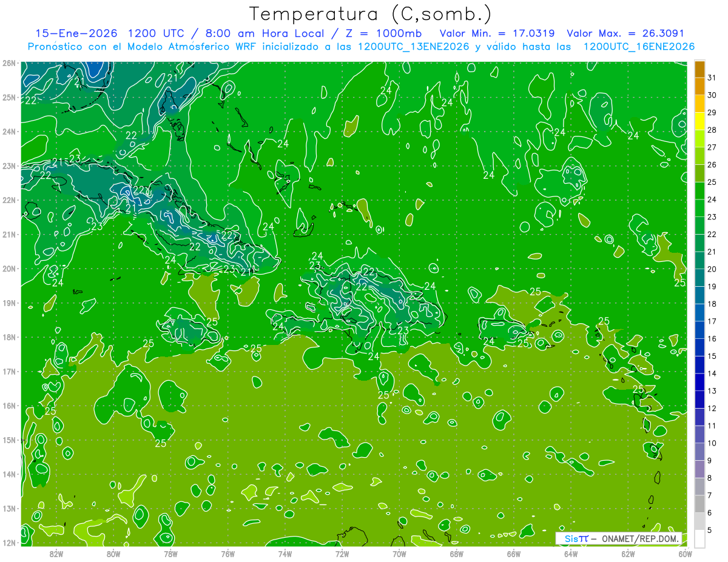The width and height of the screenshot is (728, 562).
Task: Click the 78W longitude label
Action: (170, 554)
